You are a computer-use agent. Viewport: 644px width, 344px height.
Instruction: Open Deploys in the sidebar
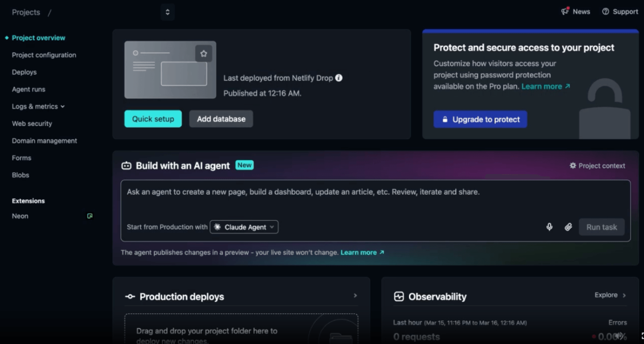(24, 72)
